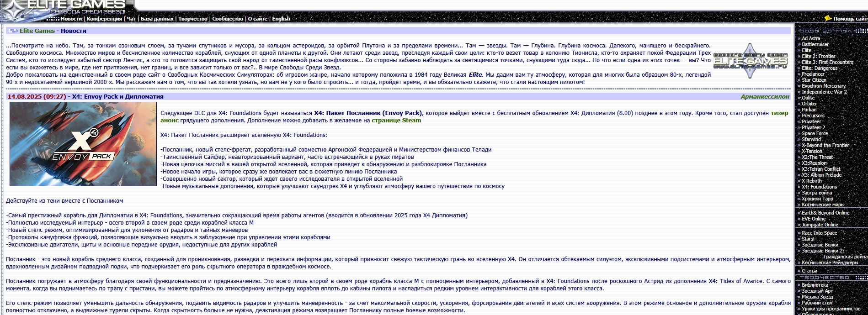Open the X3:Reunion sidebar link

pyautogui.click(x=814, y=163)
